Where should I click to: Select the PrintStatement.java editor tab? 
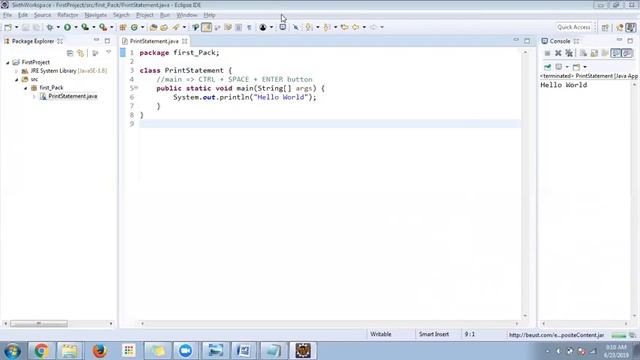click(x=154, y=41)
